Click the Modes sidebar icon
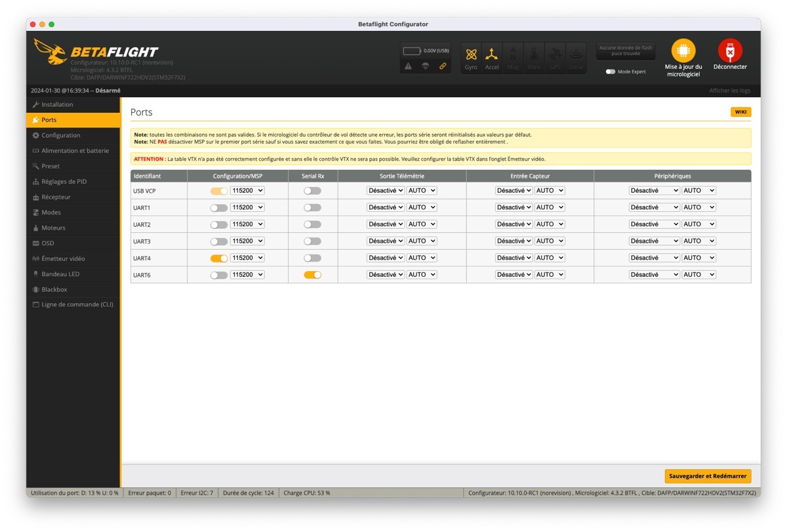 pyautogui.click(x=36, y=213)
